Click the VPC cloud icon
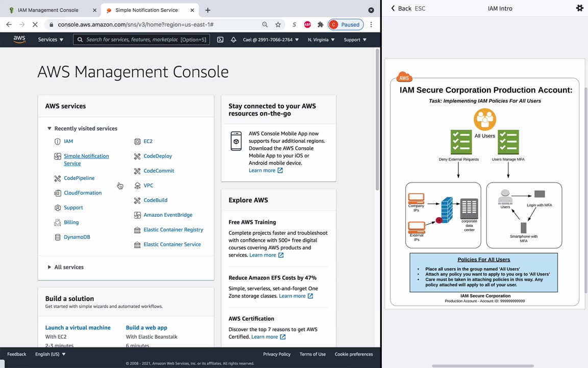The height and width of the screenshot is (368, 588). (x=137, y=186)
